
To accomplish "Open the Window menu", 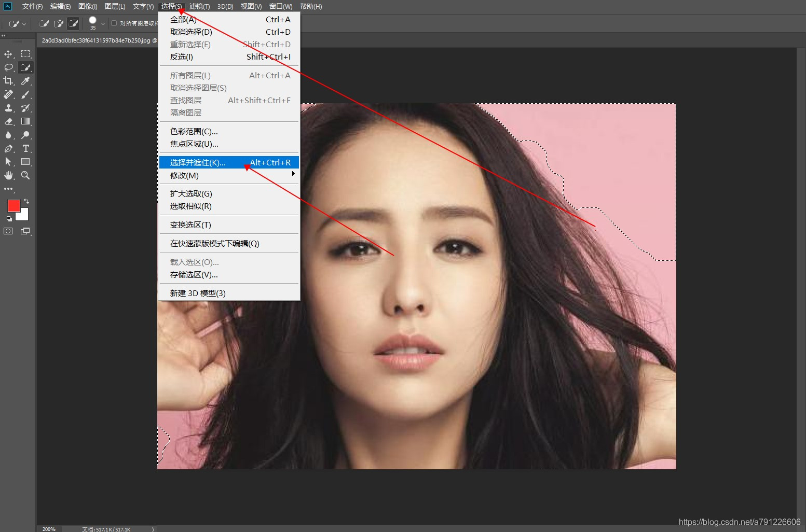I will (280, 6).
